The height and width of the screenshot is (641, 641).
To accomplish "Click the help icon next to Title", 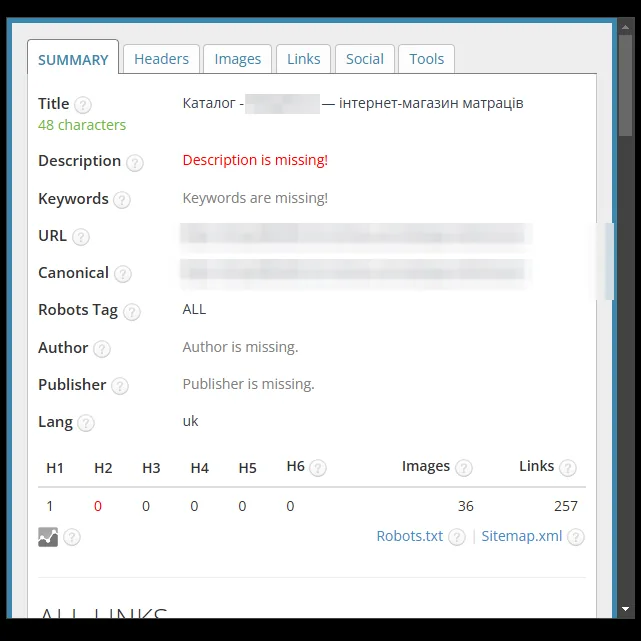I will [83, 105].
